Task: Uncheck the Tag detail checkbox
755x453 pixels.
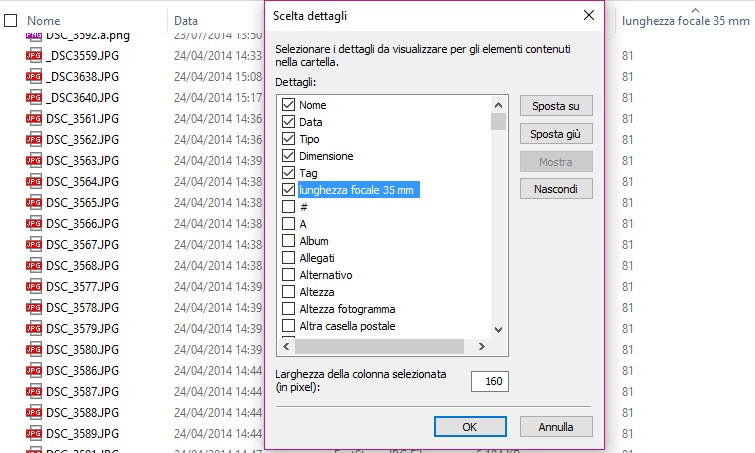Action: pos(289,173)
